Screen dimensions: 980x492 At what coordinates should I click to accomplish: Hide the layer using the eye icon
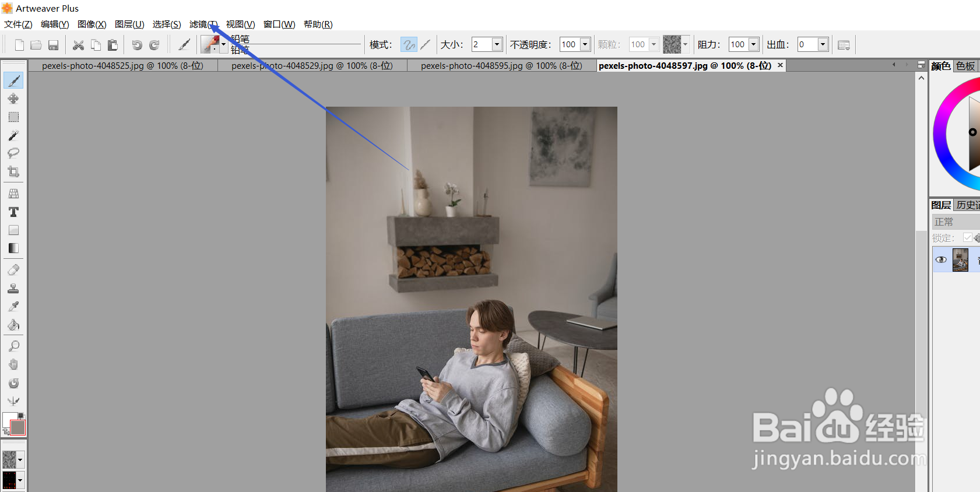(x=941, y=260)
